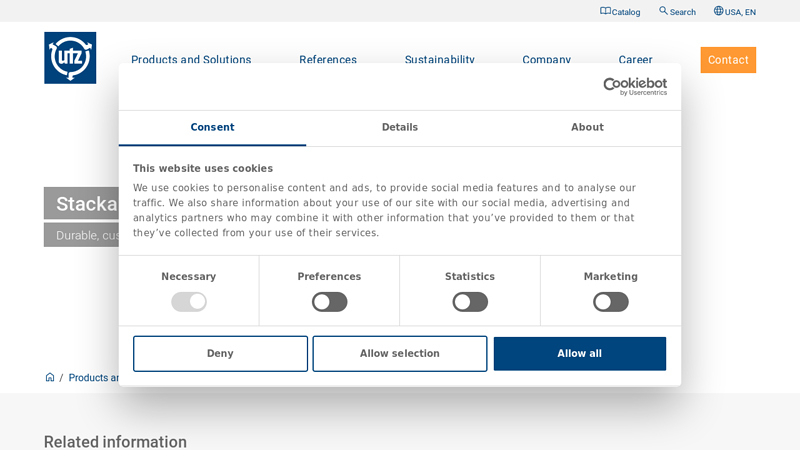Switch to the Details tab
The image size is (800, 450).
400,128
